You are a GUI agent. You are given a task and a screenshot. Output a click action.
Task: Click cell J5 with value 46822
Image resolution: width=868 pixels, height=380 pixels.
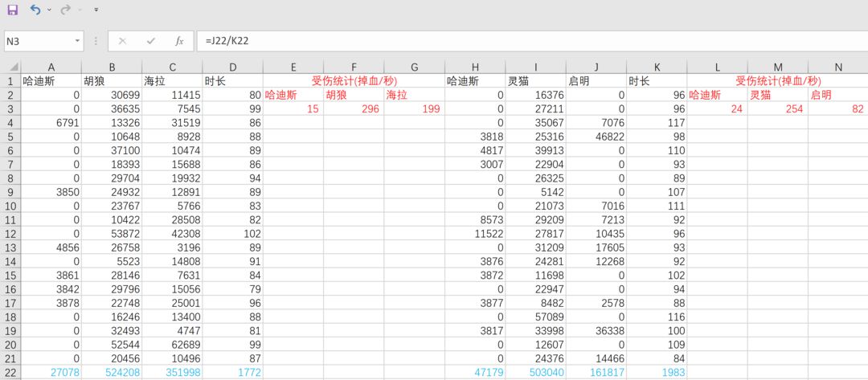coord(596,136)
